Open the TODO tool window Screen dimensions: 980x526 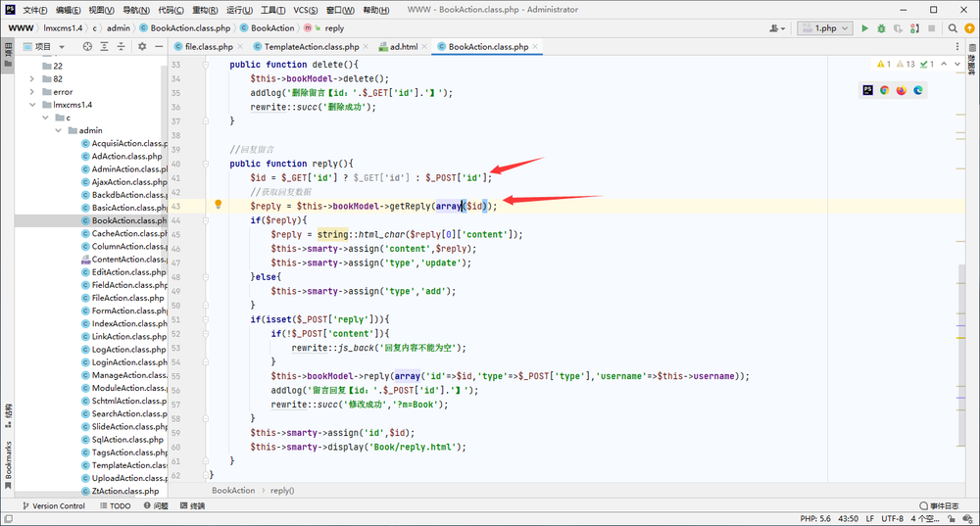pyautogui.click(x=116, y=506)
